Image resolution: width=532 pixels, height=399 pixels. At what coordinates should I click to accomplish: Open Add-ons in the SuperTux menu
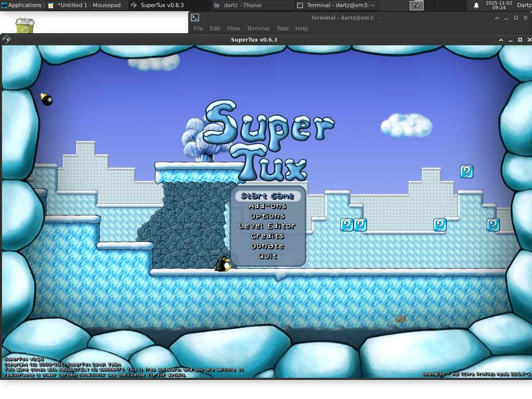tap(267, 206)
